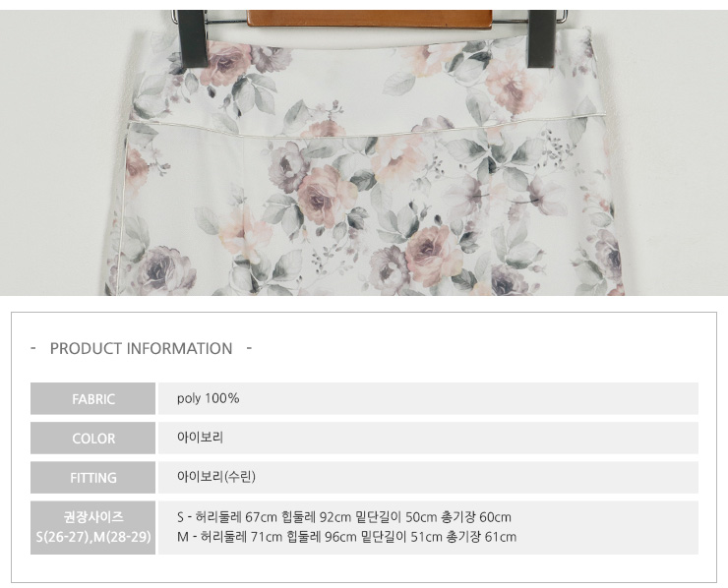This screenshot has width=728, height=588.
Task: Select the COLOR label cell
Action: [x=92, y=439]
